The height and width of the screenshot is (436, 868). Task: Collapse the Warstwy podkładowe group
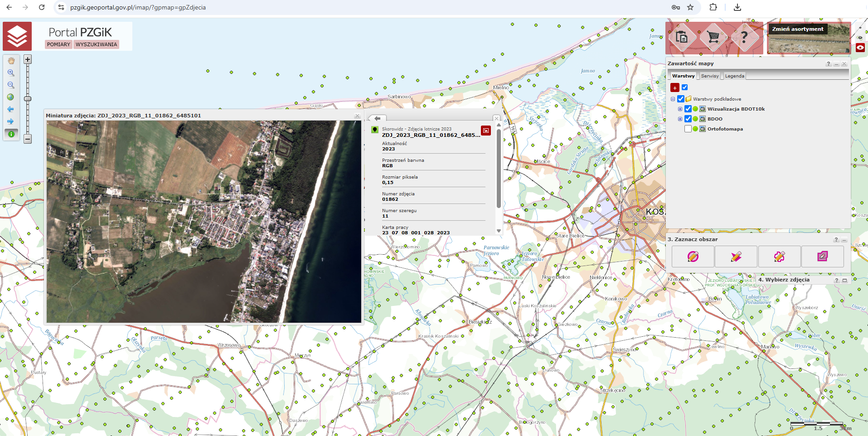click(x=673, y=99)
